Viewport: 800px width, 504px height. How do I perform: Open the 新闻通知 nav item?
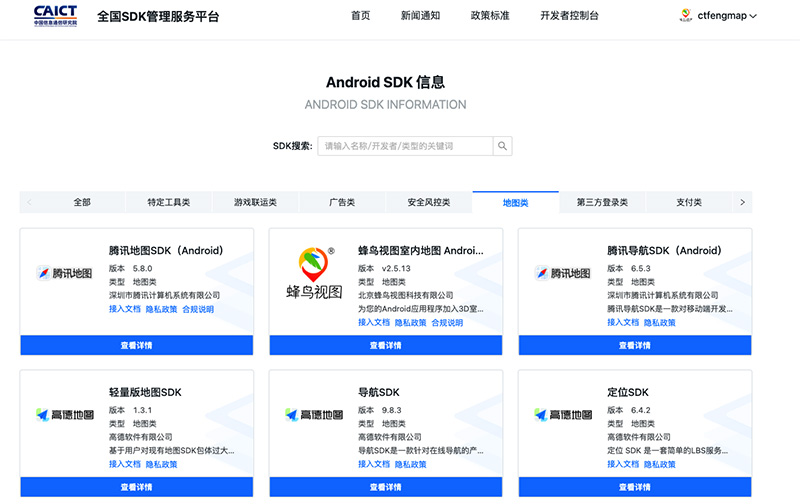[420, 16]
